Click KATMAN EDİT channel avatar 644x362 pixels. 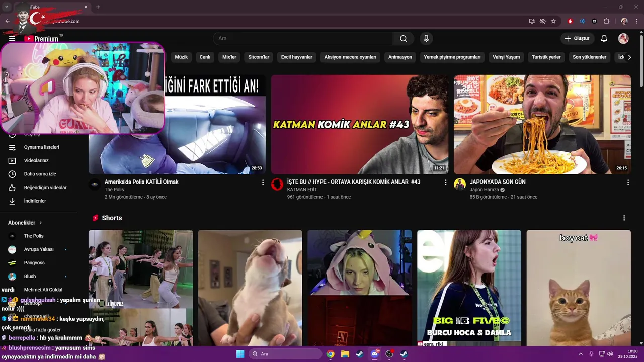coord(277,185)
